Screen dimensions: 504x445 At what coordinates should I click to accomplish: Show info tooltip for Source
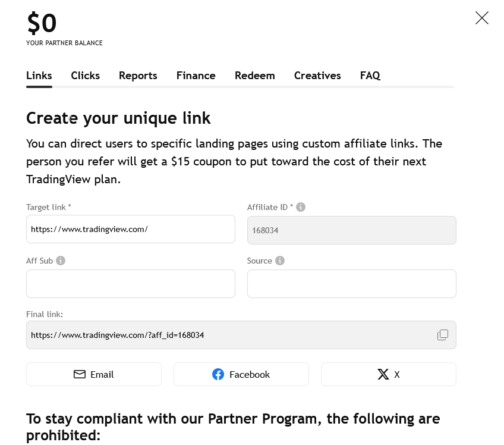(x=280, y=261)
